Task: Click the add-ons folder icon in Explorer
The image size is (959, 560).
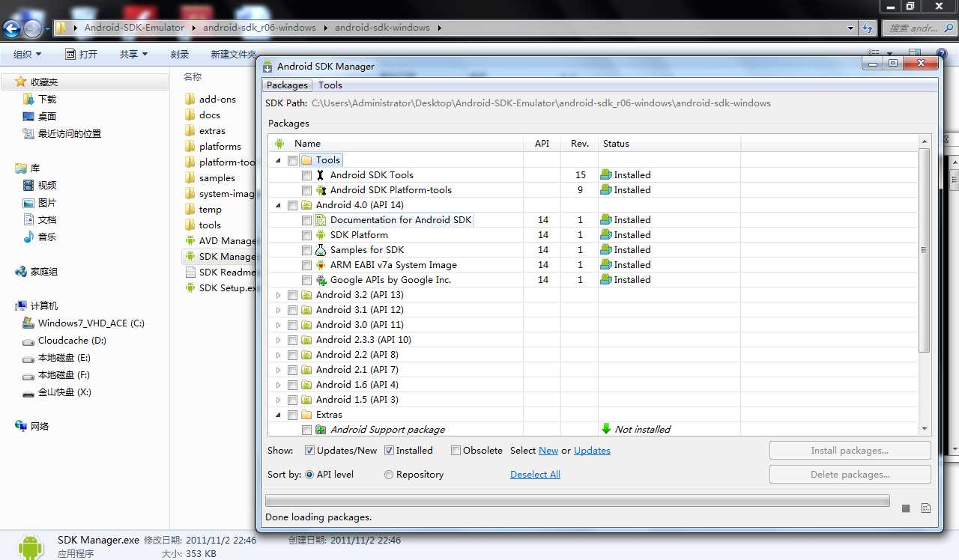Action: point(190,100)
